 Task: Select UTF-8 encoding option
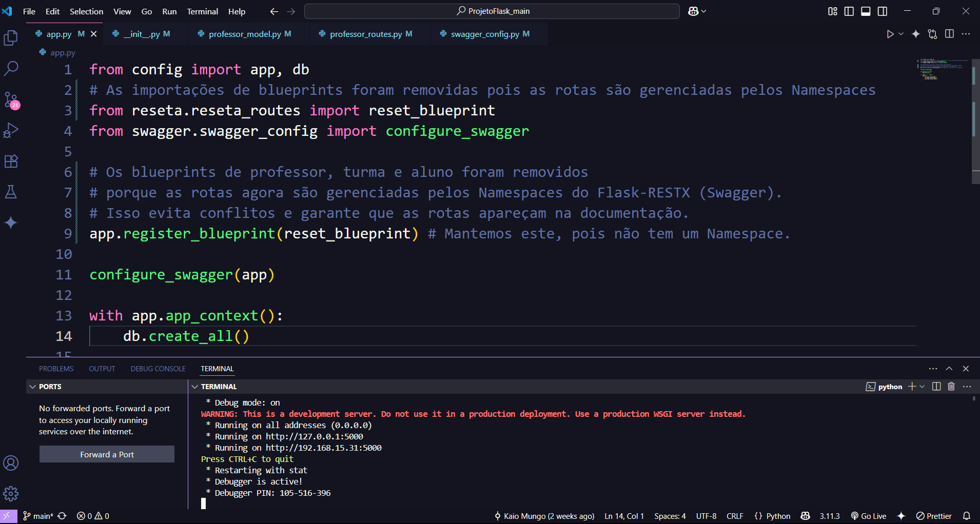point(706,516)
